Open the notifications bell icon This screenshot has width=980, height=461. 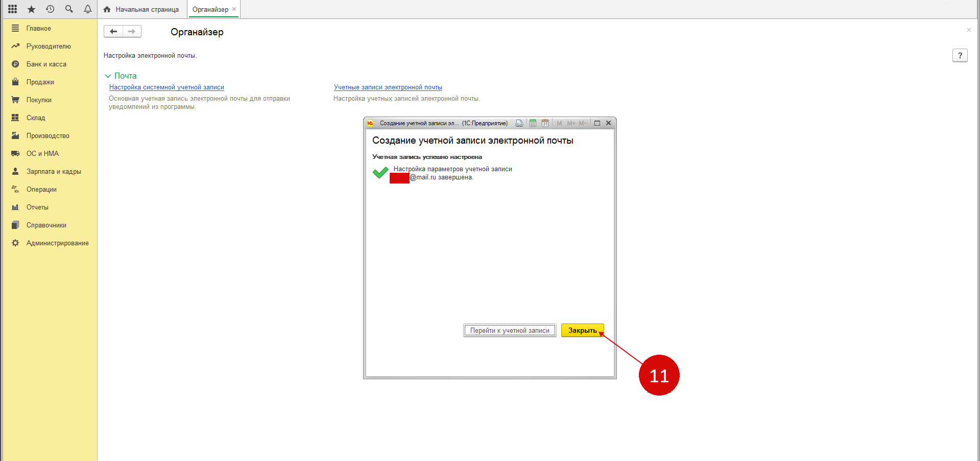[88, 9]
